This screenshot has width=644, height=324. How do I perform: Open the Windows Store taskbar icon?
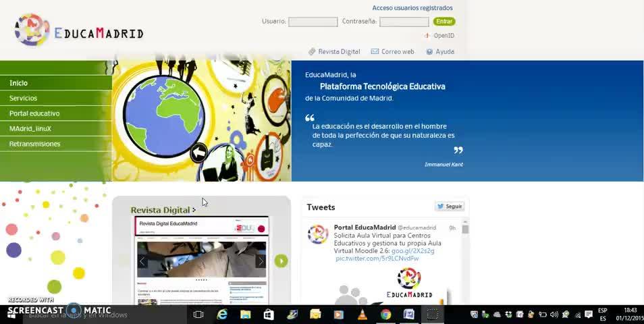269,315
